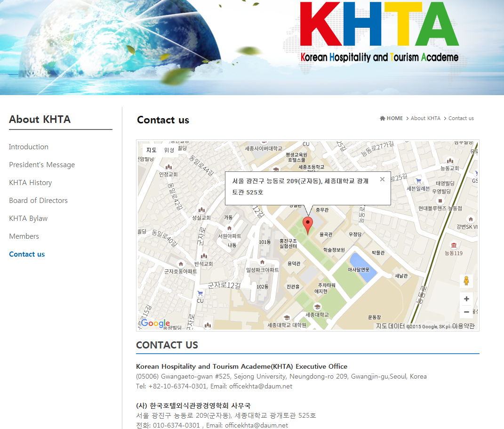
Task: Open President's Message page
Action: 42,165
